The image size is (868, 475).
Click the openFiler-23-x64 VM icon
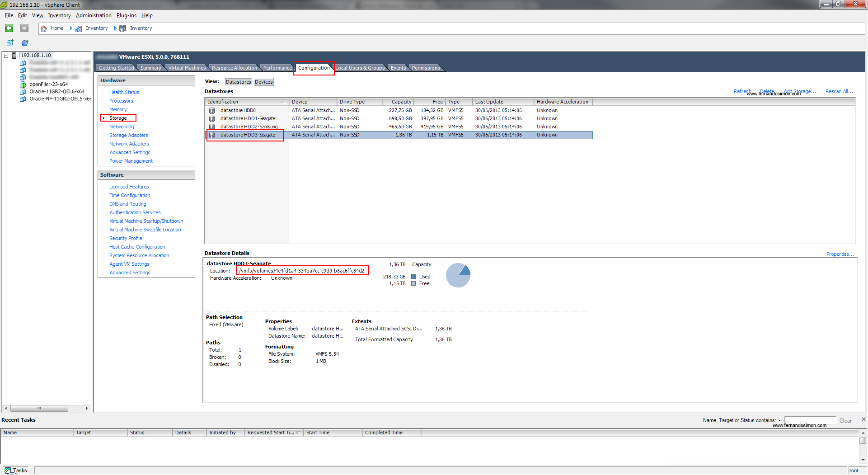click(x=23, y=85)
